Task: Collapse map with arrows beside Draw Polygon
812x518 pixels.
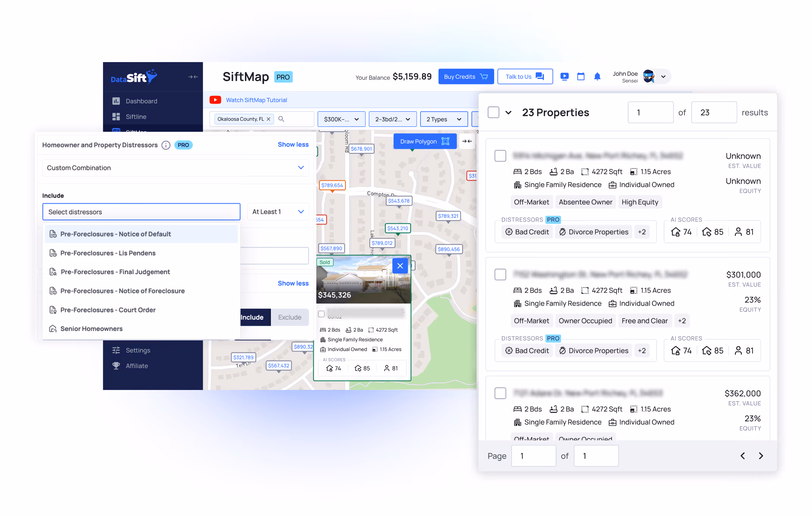Action: 467,141
